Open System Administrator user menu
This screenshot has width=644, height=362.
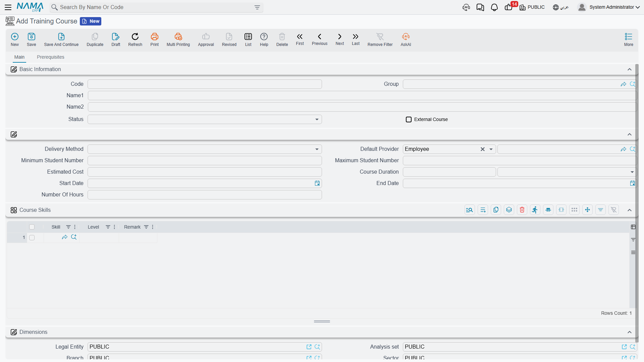609,7
